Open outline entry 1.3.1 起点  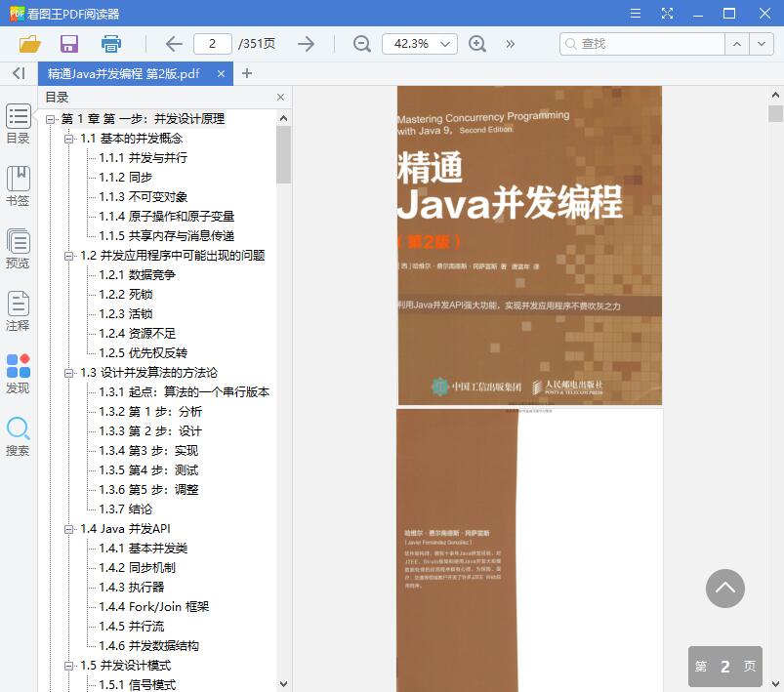click(x=184, y=392)
